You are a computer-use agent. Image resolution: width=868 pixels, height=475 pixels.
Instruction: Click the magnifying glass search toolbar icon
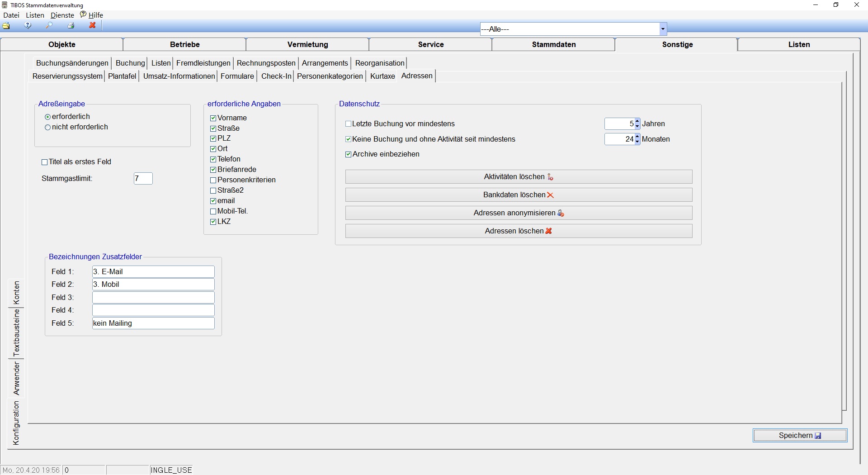coord(49,26)
